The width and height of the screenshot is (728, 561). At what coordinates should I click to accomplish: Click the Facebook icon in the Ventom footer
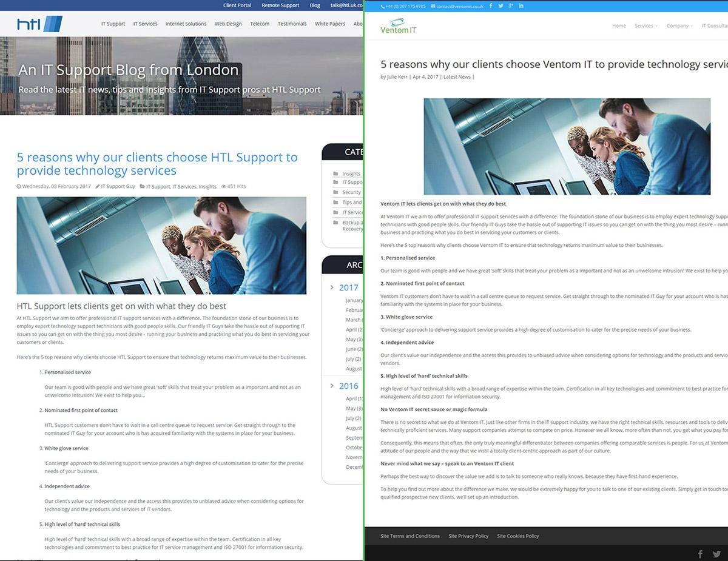(700, 554)
